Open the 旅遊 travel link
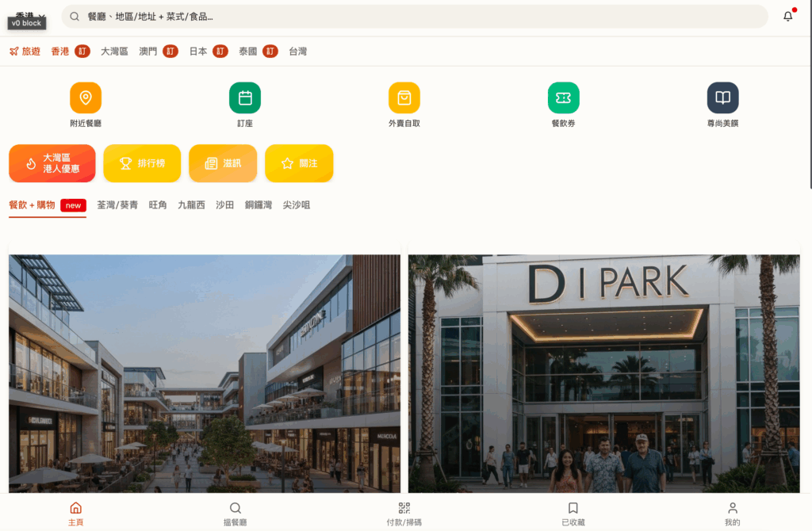Screen dimensions: 812x531 25,52
